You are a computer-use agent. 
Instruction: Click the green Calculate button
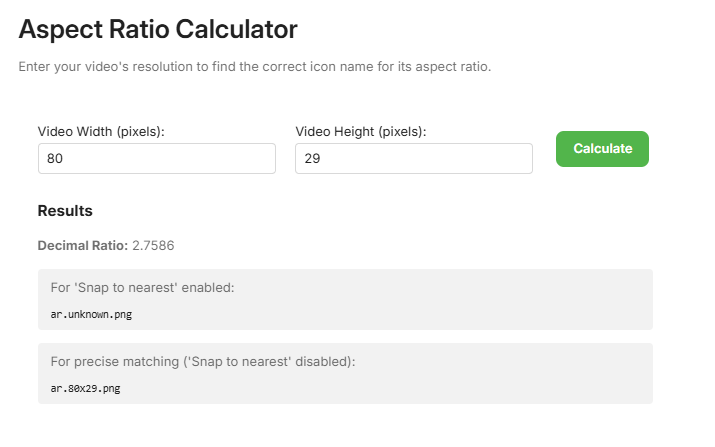point(602,149)
